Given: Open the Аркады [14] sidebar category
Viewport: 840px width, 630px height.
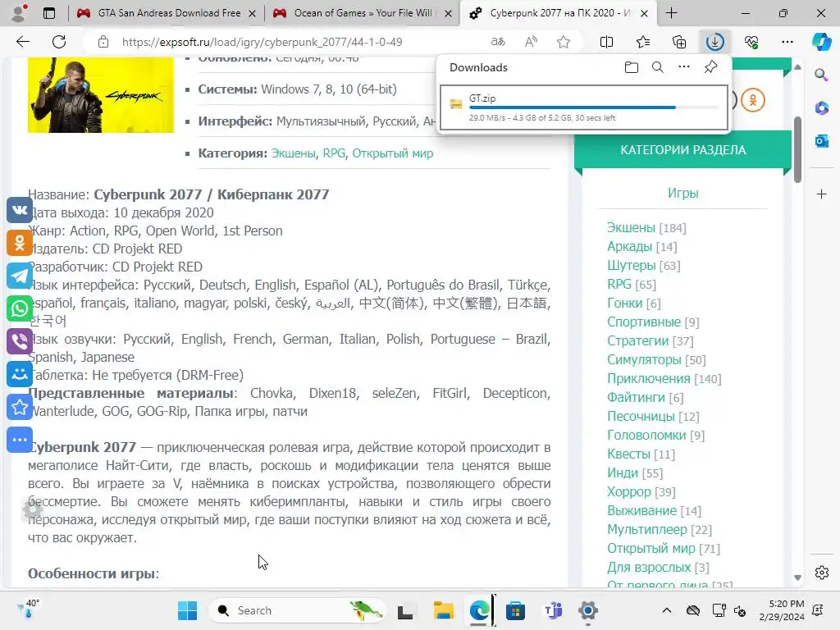Looking at the screenshot, I should tap(641, 246).
